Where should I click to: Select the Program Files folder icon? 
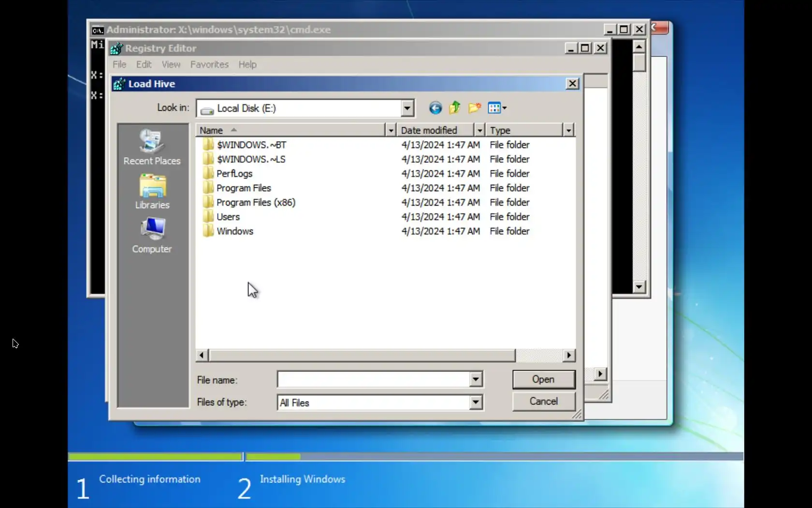coord(208,188)
